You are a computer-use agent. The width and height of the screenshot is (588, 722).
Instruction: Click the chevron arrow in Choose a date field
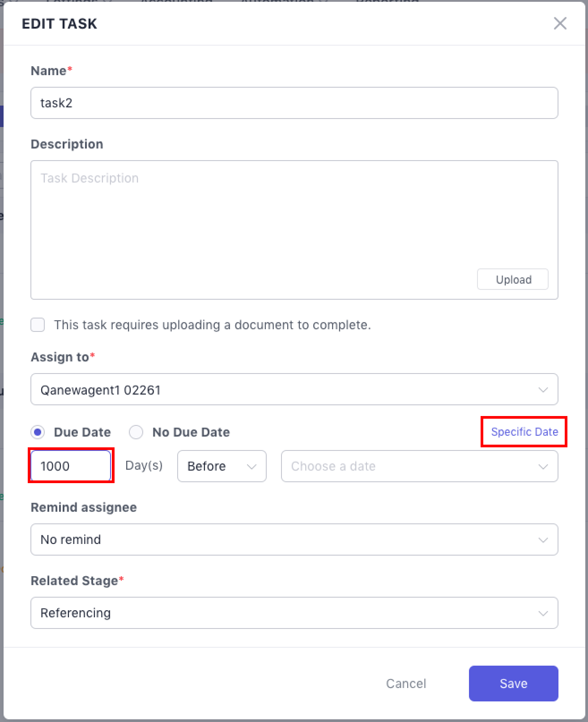pyautogui.click(x=543, y=467)
